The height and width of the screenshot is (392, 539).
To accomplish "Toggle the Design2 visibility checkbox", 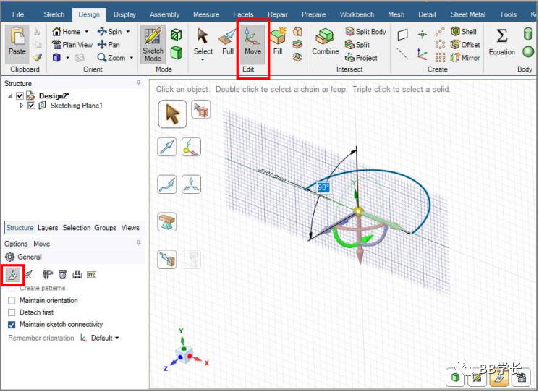I will (20, 96).
